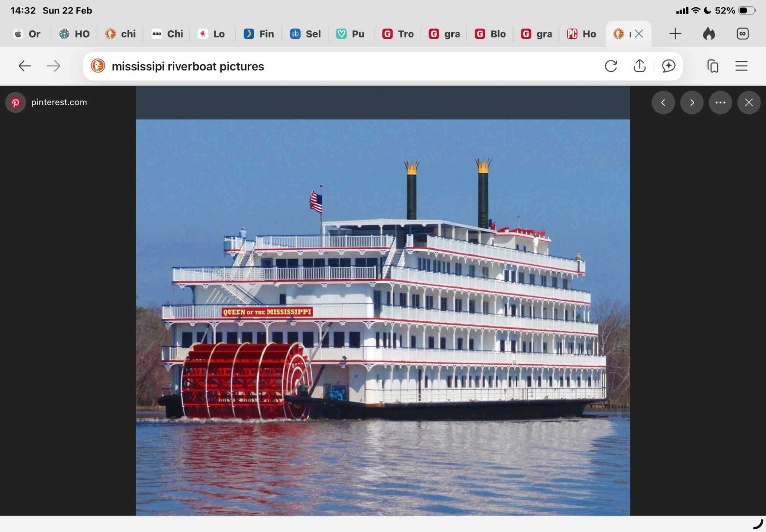Close the image preview overlay
The height and width of the screenshot is (532, 766).
click(749, 102)
